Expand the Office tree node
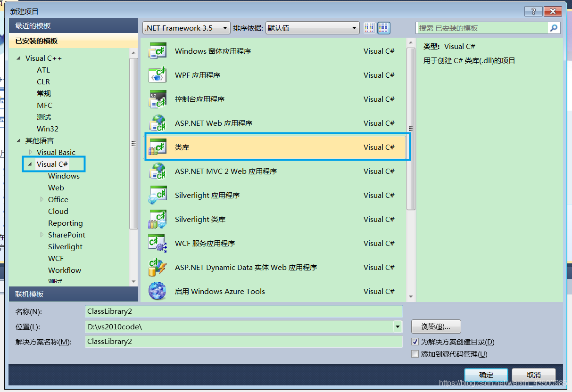The width and height of the screenshot is (572, 392). tap(42, 199)
